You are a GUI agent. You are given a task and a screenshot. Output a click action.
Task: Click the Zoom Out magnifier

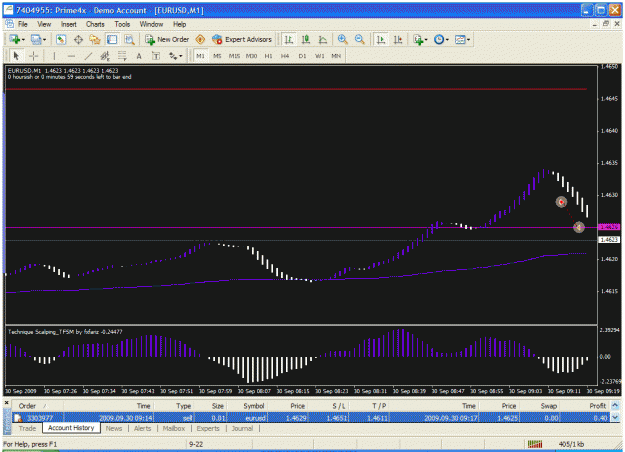(x=360, y=39)
